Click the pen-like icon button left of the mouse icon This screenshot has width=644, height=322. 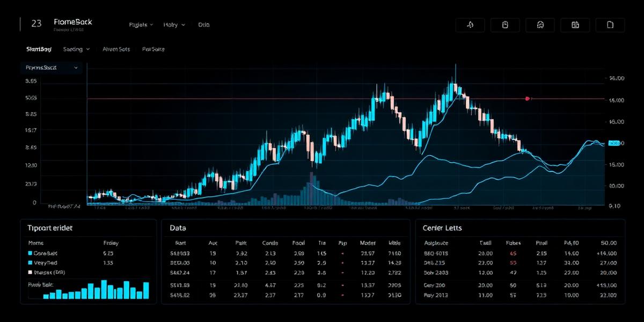(470, 25)
